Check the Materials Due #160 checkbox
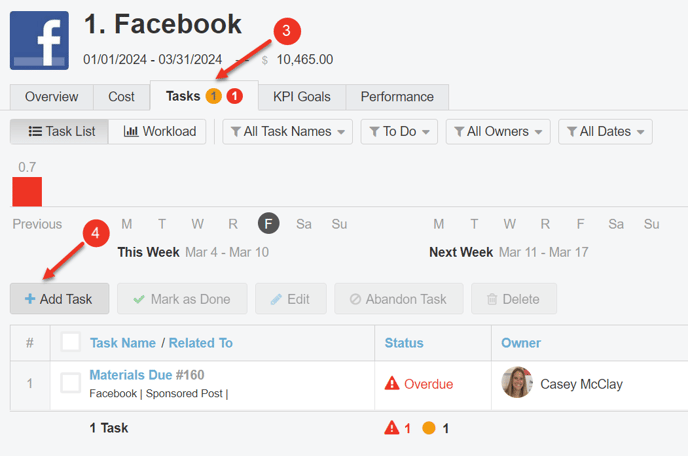The width and height of the screenshot is (688, 456). tap(71, 383)
